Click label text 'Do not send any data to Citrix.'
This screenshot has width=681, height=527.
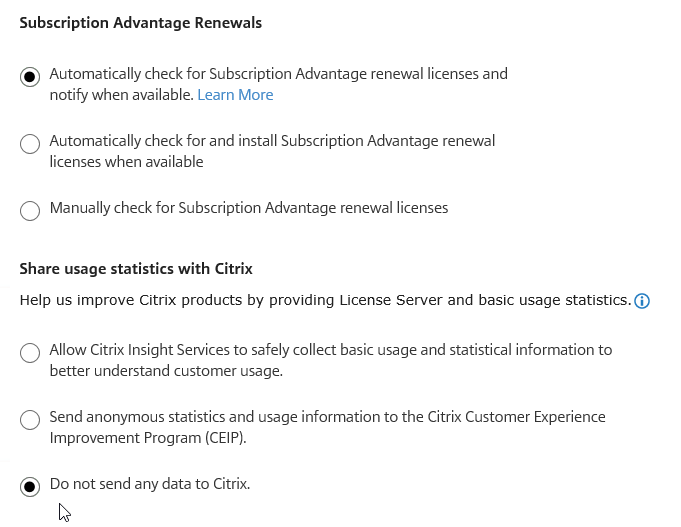point(150,484)
